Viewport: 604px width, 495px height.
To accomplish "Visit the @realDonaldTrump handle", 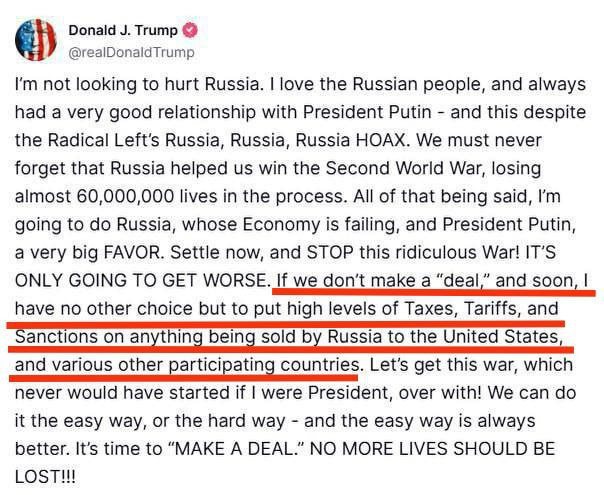I will 131,52.
